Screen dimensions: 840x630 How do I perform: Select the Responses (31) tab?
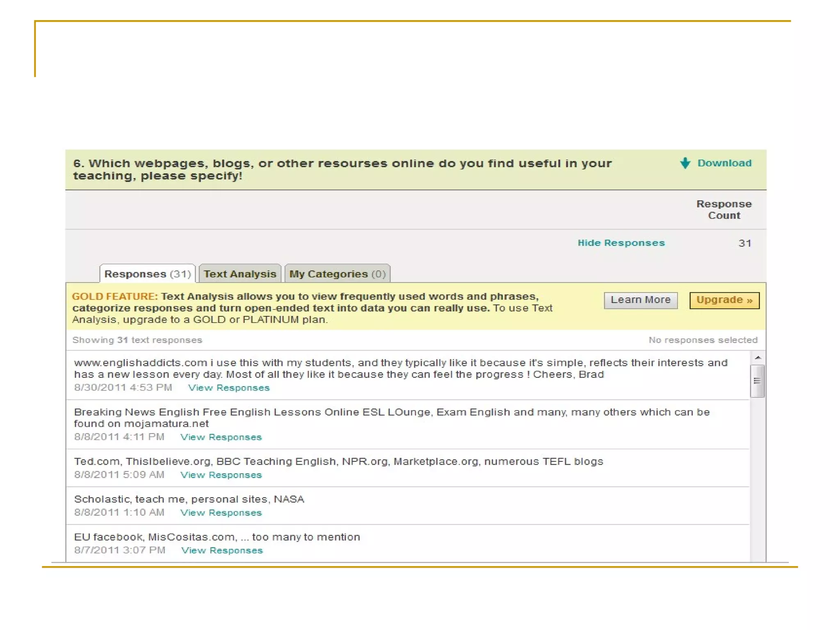148,274
